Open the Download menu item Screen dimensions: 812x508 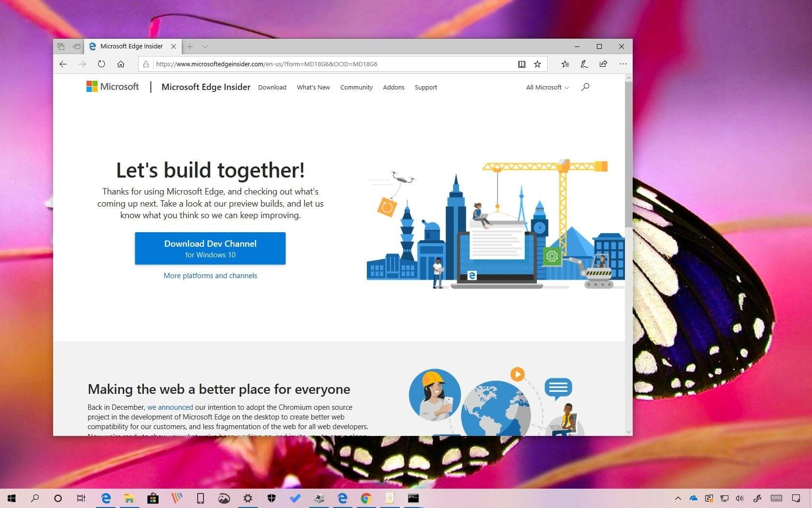point(272,88)
